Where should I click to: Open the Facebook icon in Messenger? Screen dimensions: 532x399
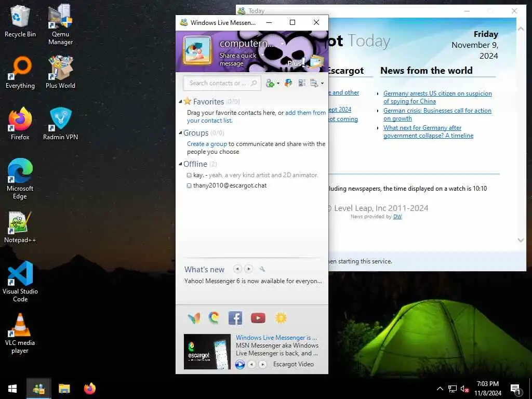(x=235, y=318)
